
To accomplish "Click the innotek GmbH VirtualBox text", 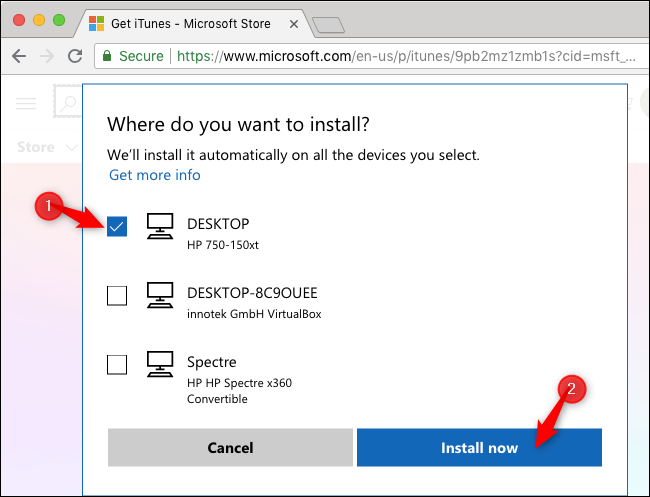I will [x=254, y=314].
